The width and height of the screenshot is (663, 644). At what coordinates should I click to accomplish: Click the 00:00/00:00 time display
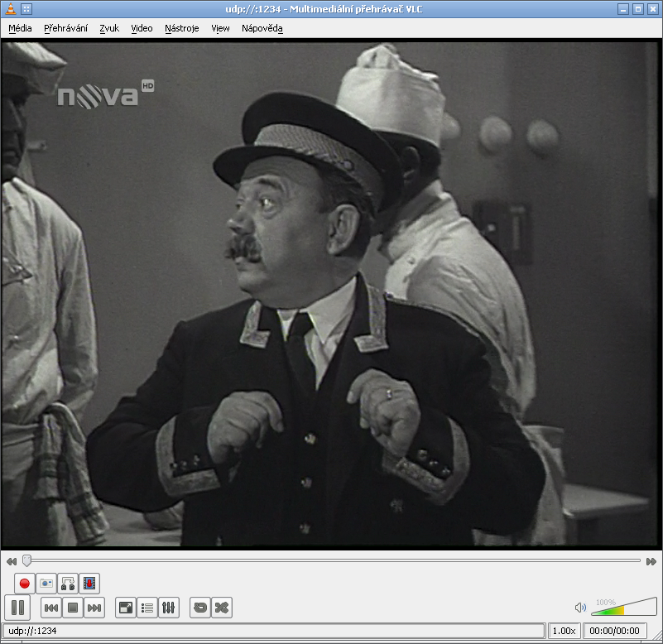614,631
